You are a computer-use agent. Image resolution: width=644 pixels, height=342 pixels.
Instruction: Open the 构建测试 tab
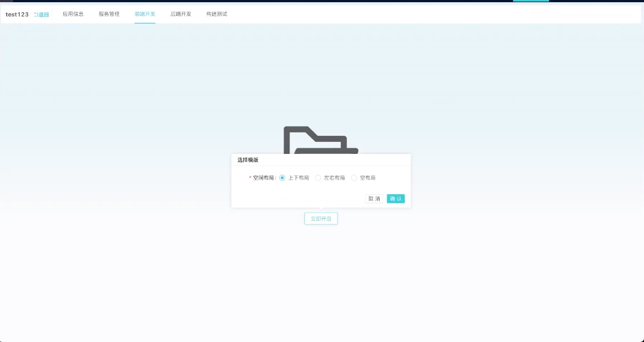[x=217, y=14]
